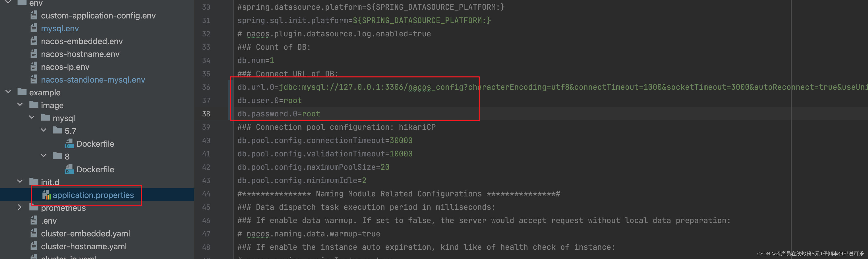Click line number 44 in gutter
Image resolution: width=868 pixels, height=259 pixels.
[206, 194]
